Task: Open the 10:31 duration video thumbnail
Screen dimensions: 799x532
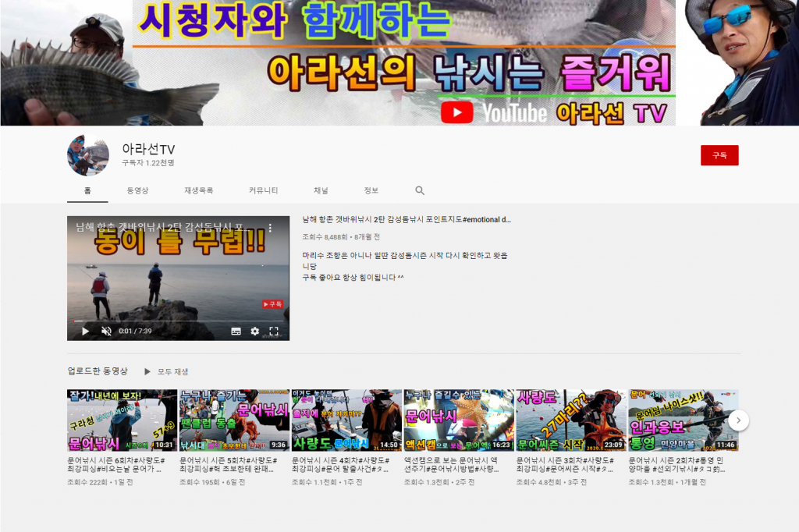Action: (122, 420)
